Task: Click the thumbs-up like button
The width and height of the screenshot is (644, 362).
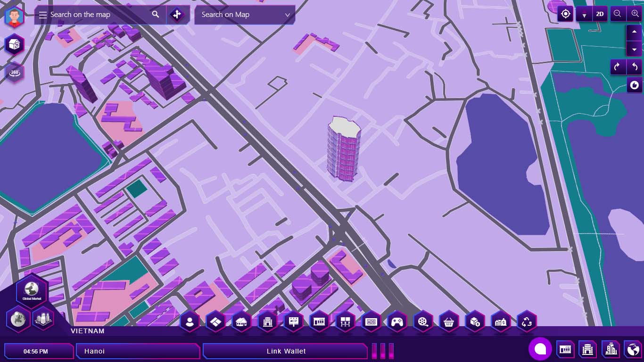Action: pyautogui.click(x=635, y=85)
